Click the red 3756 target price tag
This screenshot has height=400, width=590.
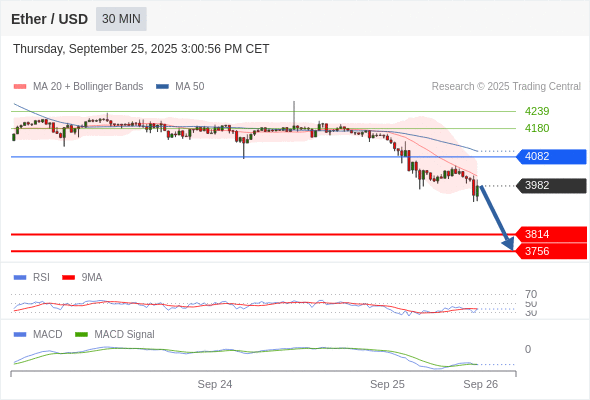551,251
